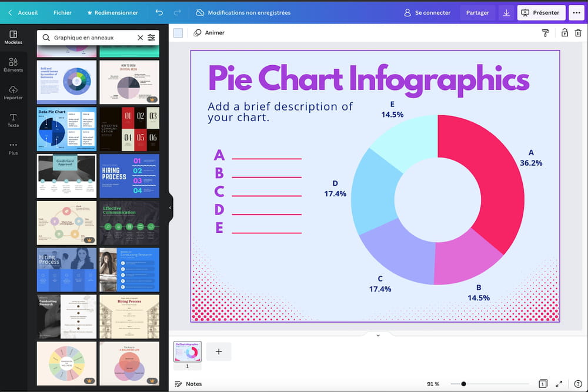Open the search filter settings icon
This screenshot has height=392, width=588.
152,38
